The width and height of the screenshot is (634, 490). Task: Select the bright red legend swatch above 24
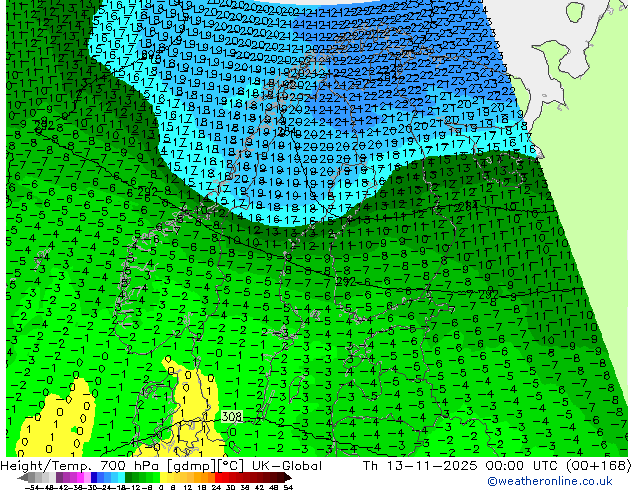pyautogui.click(x=218, y=477)
